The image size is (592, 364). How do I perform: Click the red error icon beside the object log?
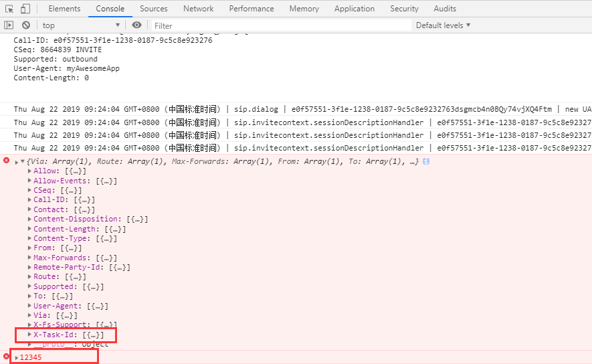pos(6,161)
